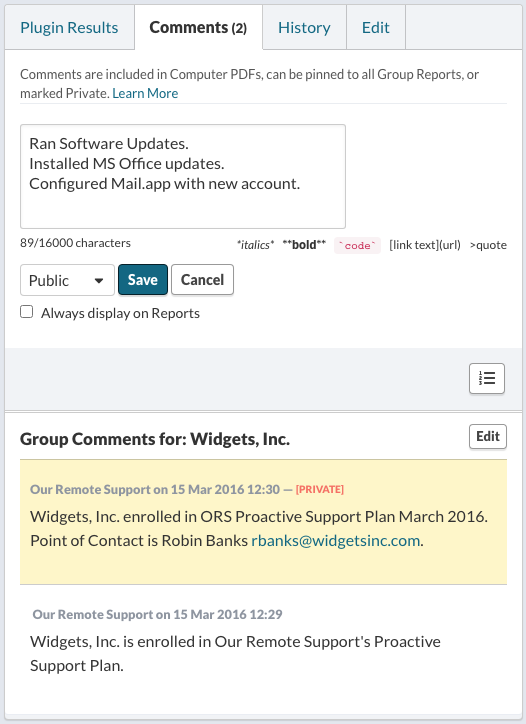Click the `code` formatting hint
The height and width of the screenshot is (724, 526).
[357, 246]
